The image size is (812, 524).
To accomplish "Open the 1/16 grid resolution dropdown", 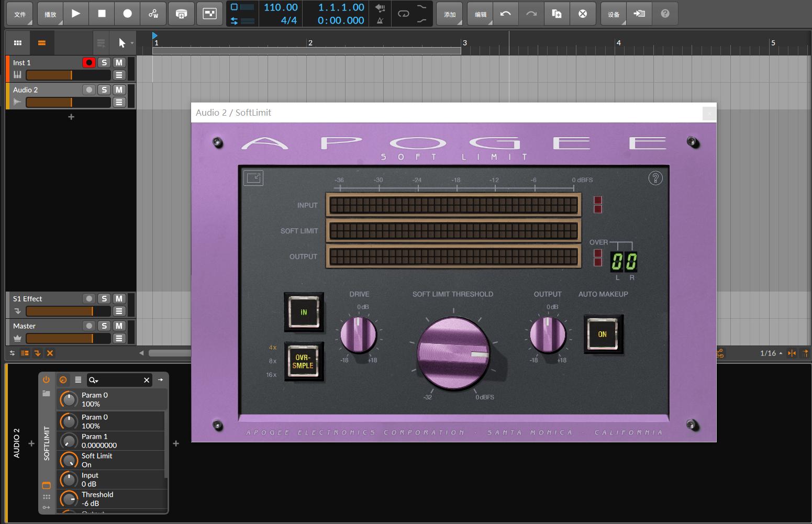I will tap(771, 353).
